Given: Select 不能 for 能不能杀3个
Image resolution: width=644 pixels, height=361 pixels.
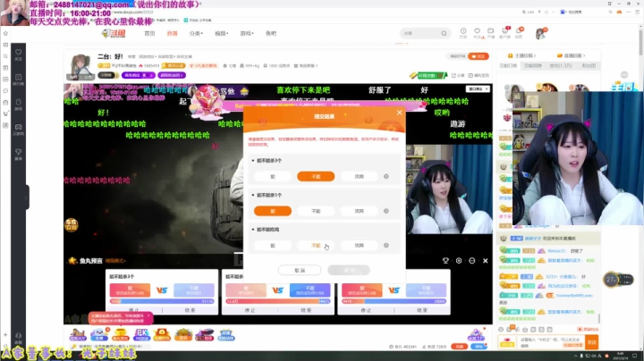Looking at the screenshot, I should pos(316,176).
